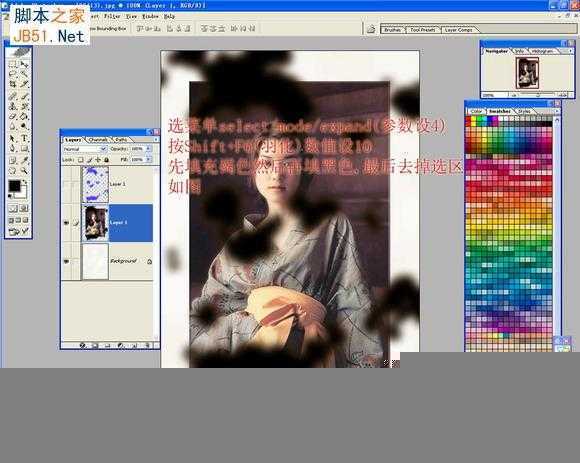
Task: Enable lock image pixels brush icon
Action: (89, 160)
